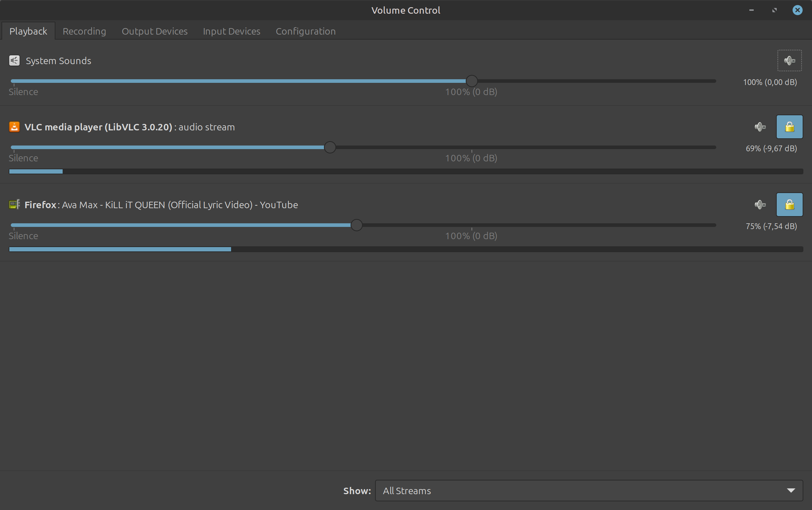Mute the Firefox YouTube stream
Screen dimensions: 812x510
[760, 205]
